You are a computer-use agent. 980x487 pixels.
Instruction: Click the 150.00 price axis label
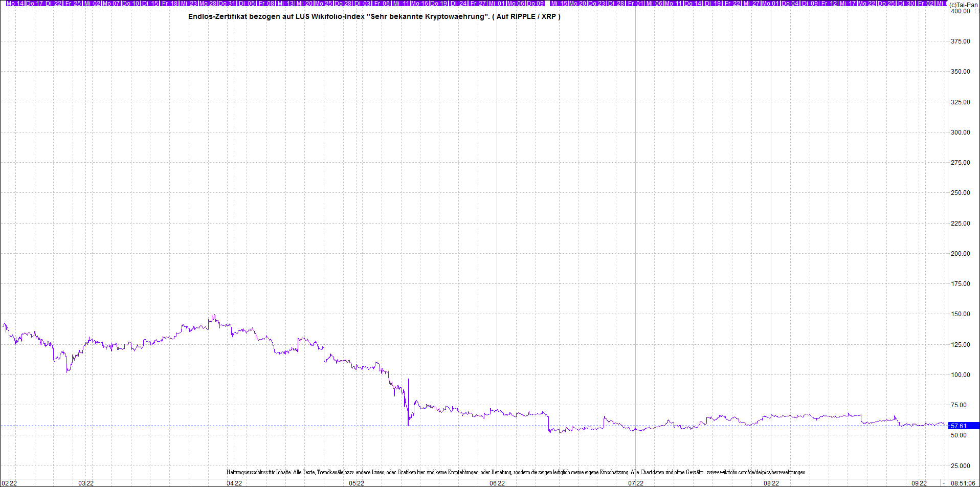(960, 314)
